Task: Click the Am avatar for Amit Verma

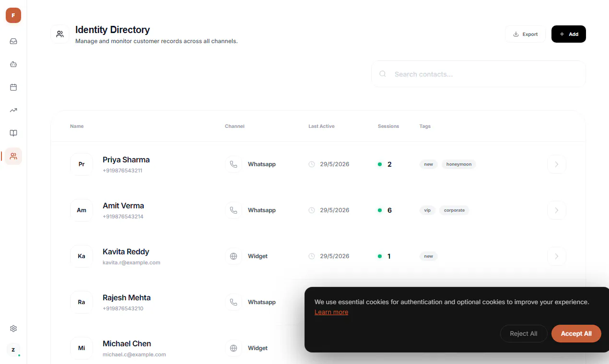Action: click(82, 210)
